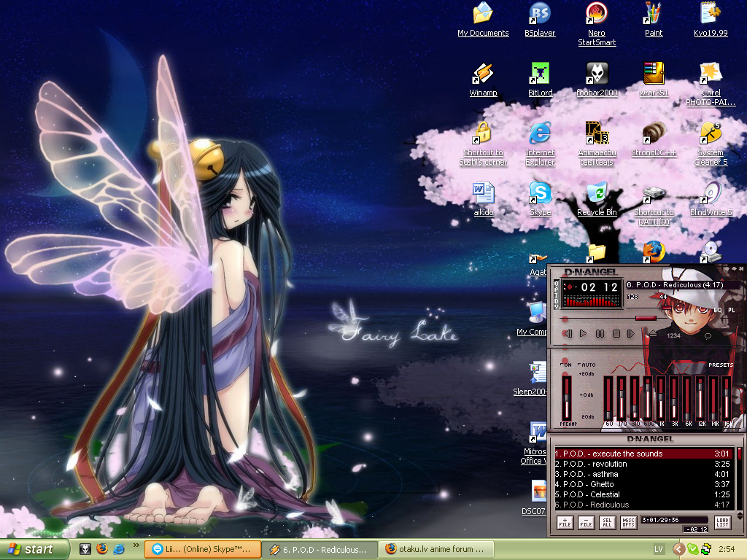This screenshot has width=747, height=560.
Task: Toggle the equalizer AUTO button
Action: (x=587, y=365)
